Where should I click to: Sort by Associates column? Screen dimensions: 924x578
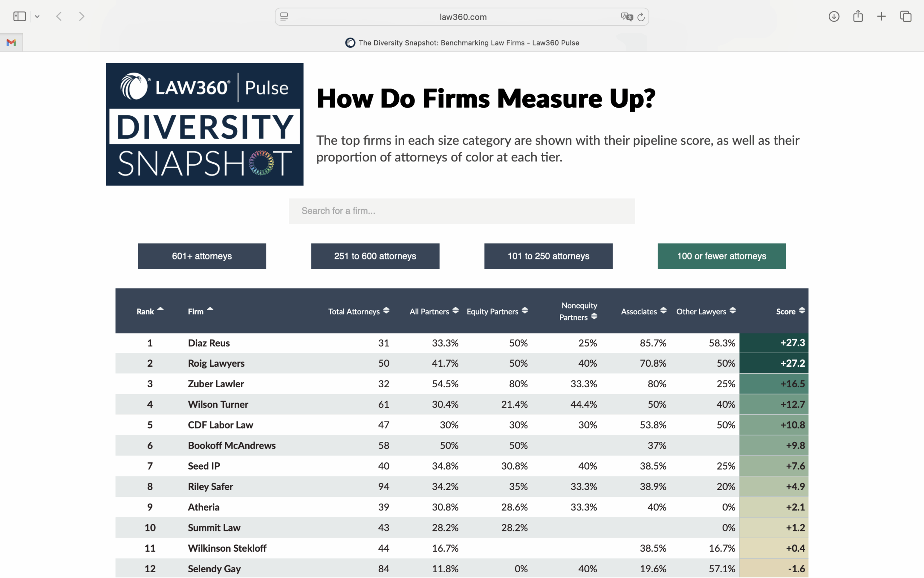point(644,311)
